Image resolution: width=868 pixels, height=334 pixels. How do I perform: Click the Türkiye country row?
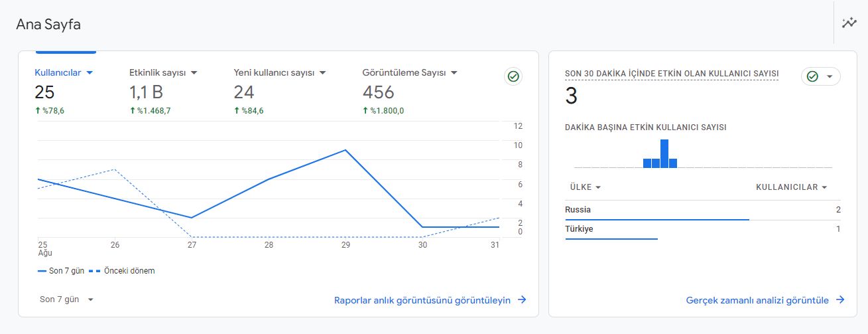coord(703,229)
